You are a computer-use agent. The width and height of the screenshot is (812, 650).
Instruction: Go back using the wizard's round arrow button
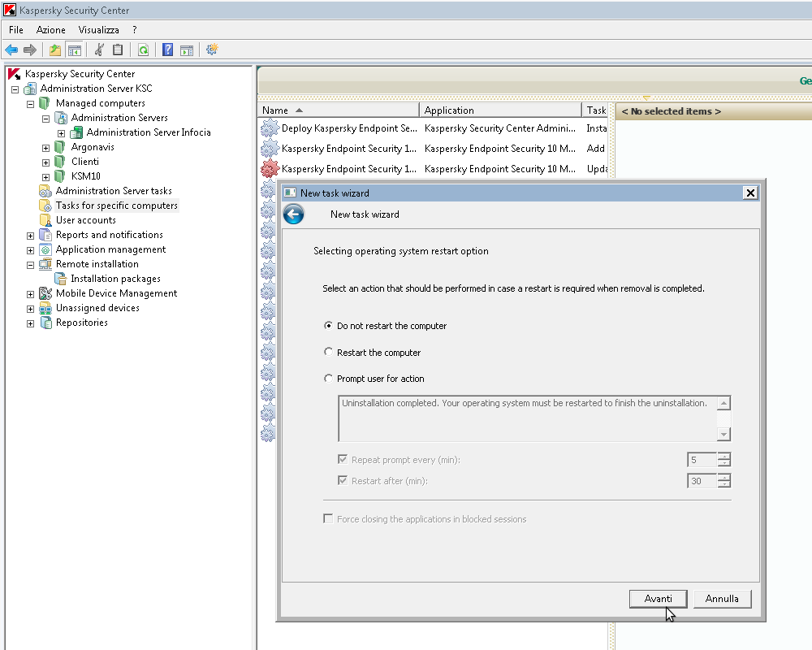tap(294, 214)
